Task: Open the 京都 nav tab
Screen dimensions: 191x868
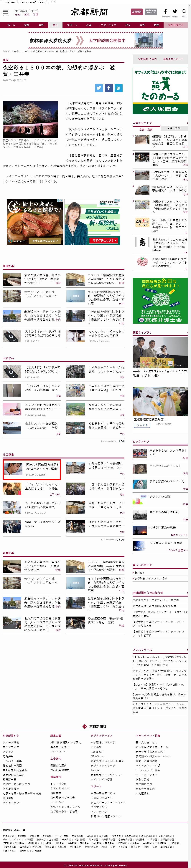Action: click(27, 25)
